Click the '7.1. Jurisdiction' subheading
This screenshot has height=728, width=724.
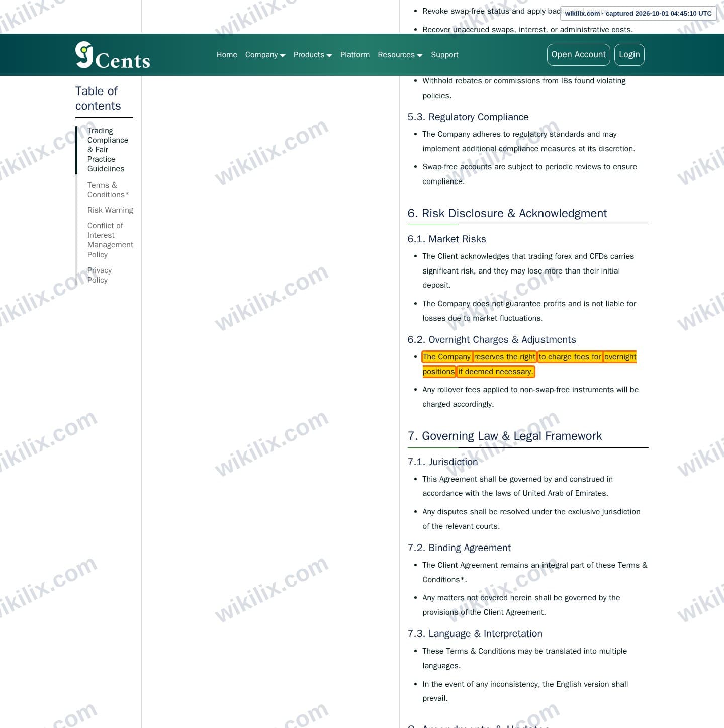(443, 462)
